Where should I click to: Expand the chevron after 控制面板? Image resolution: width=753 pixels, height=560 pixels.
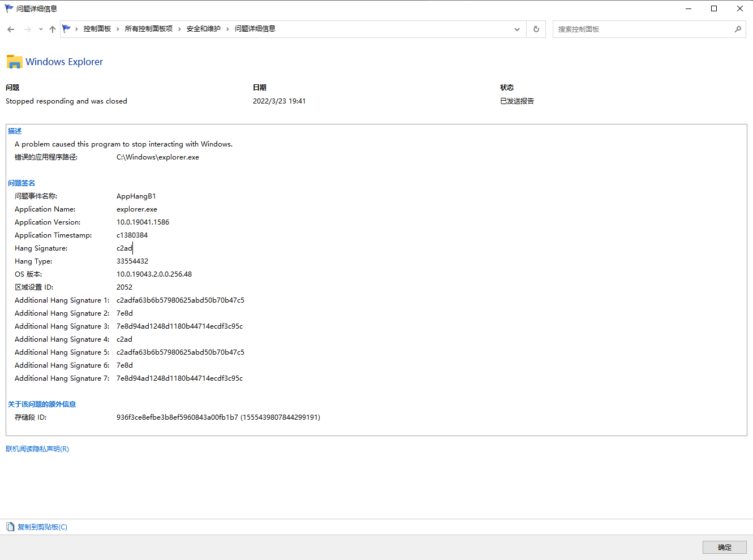[x=118, y=29]
